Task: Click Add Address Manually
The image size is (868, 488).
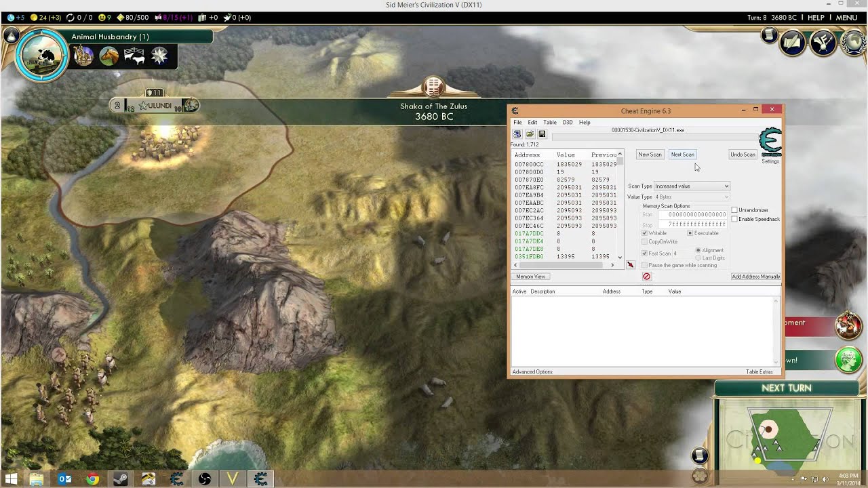Action: [x=755, y=277]
